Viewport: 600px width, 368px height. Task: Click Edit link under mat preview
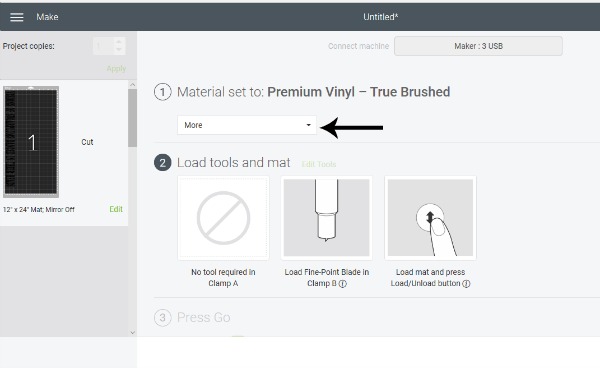(116, 209)
